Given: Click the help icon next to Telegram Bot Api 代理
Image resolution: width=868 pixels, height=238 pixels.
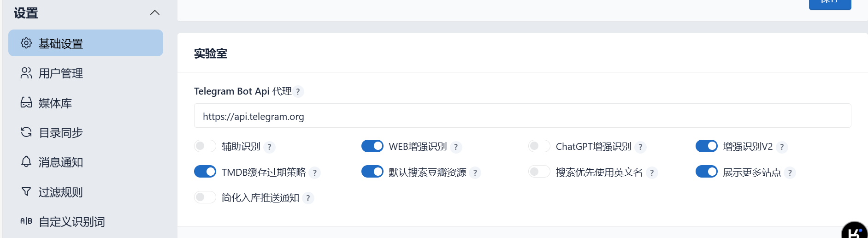Looking at the screenshot, I should 298,92.
